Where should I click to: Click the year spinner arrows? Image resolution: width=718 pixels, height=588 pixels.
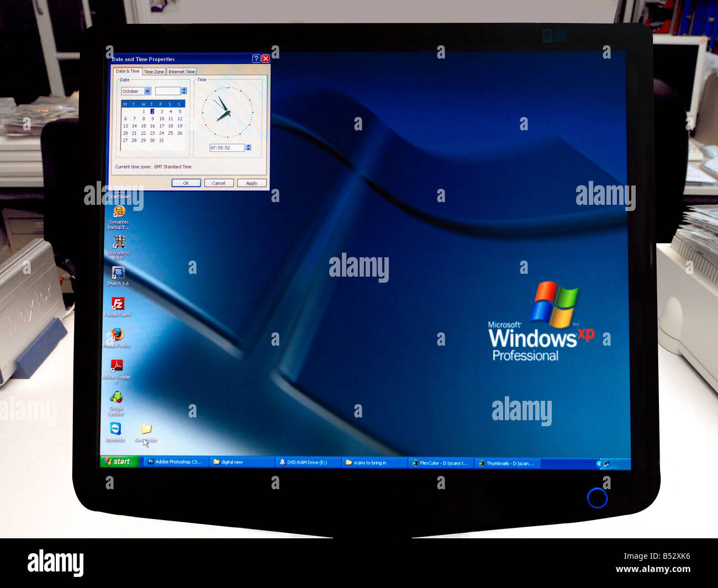click(x=184, y=91)
